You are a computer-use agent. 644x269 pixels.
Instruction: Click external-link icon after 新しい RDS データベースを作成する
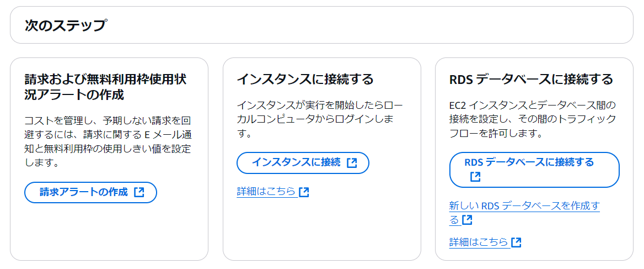click(x=467, y=220)
